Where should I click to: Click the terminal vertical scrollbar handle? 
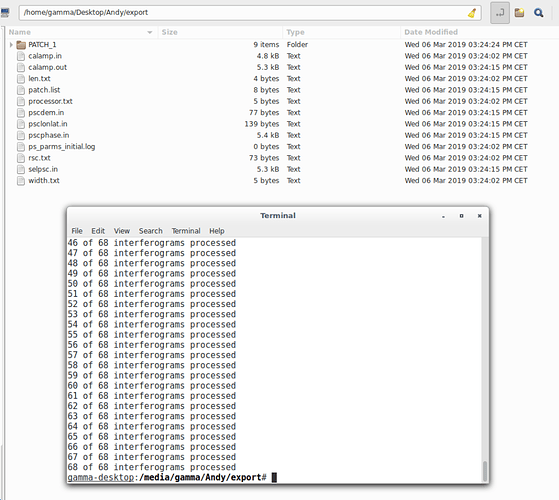484,471
